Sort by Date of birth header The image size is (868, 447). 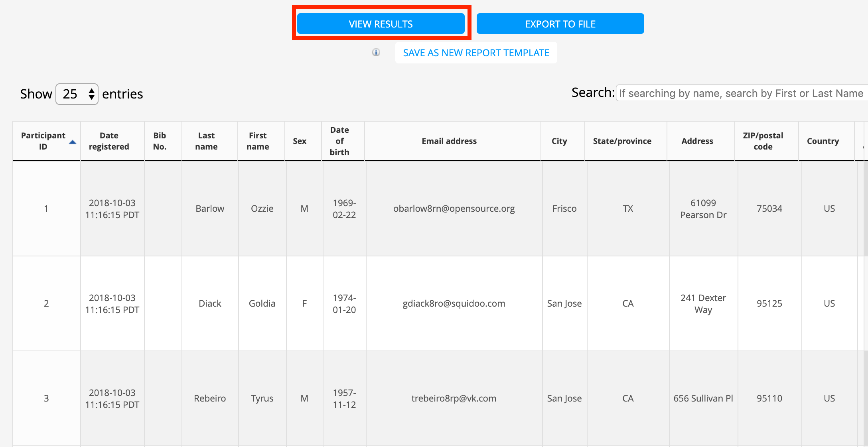[x=339, y=141]
